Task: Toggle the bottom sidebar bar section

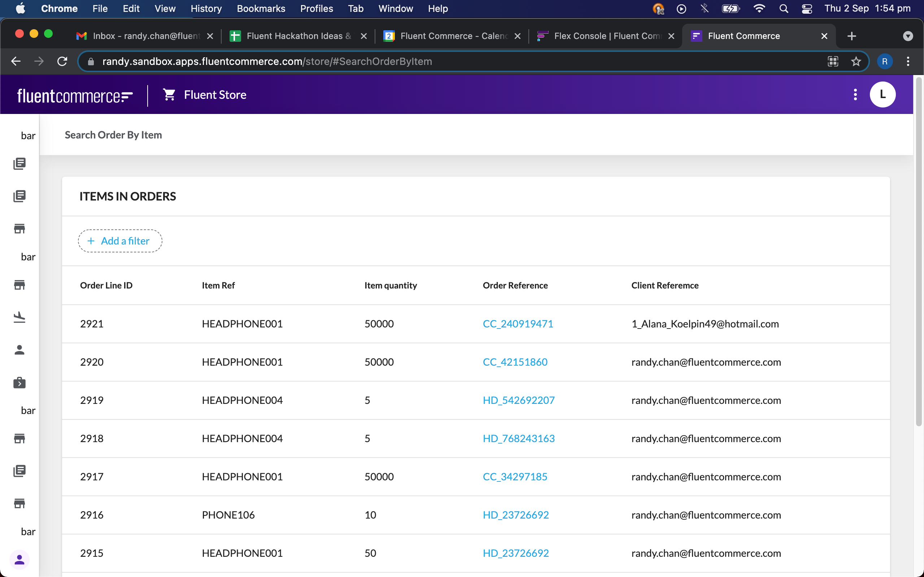Action: (28, 532)
